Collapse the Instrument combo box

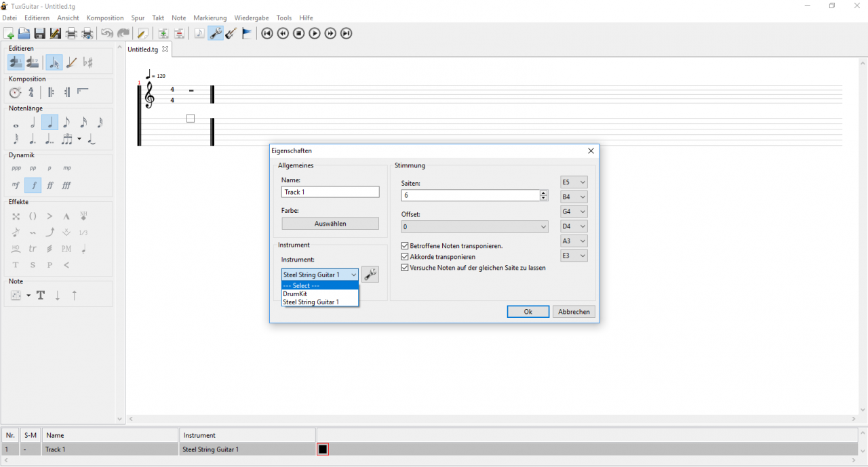pyautogui.click(x=320, y=275)
